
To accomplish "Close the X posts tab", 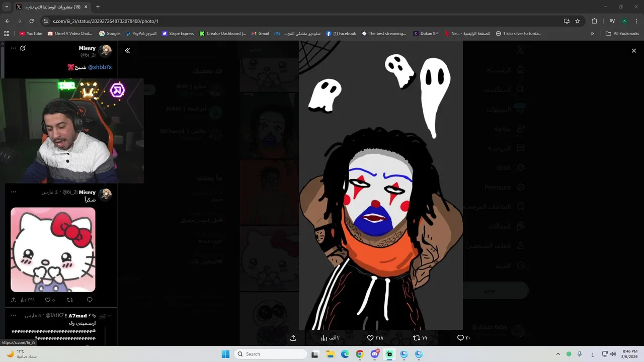I will tap(87, 7).
